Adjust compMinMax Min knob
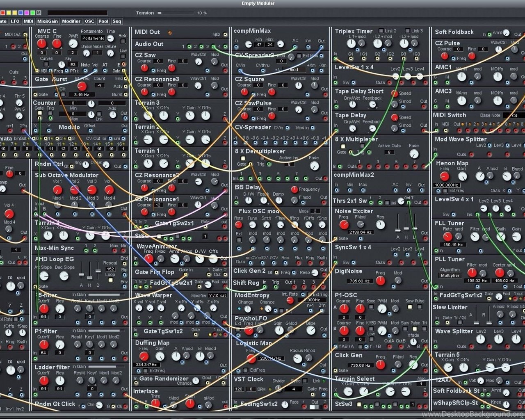 point(249,44)
